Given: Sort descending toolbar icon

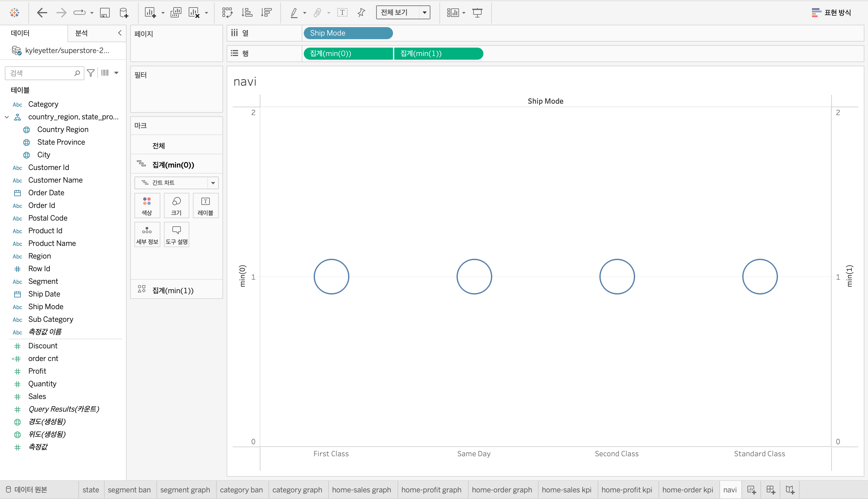Looking at the screenshot, I should pyautogui.click(x=266, y=13).
